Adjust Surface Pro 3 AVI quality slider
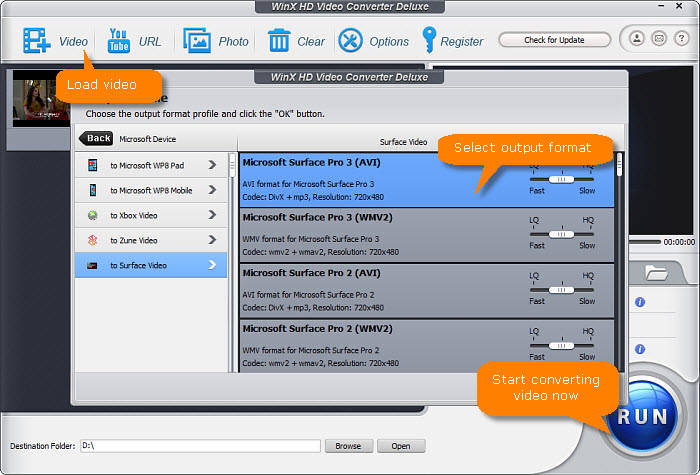 coord(562,178)
